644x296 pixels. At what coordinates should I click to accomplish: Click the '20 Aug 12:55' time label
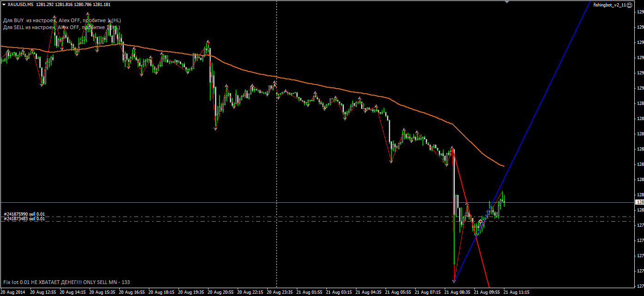click(43, 292)
